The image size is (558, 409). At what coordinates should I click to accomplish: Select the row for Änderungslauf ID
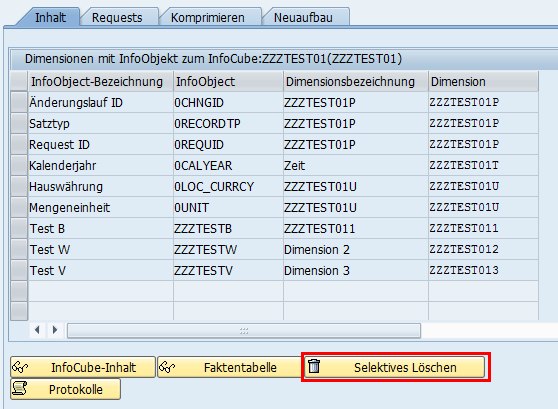click(19, 103)
